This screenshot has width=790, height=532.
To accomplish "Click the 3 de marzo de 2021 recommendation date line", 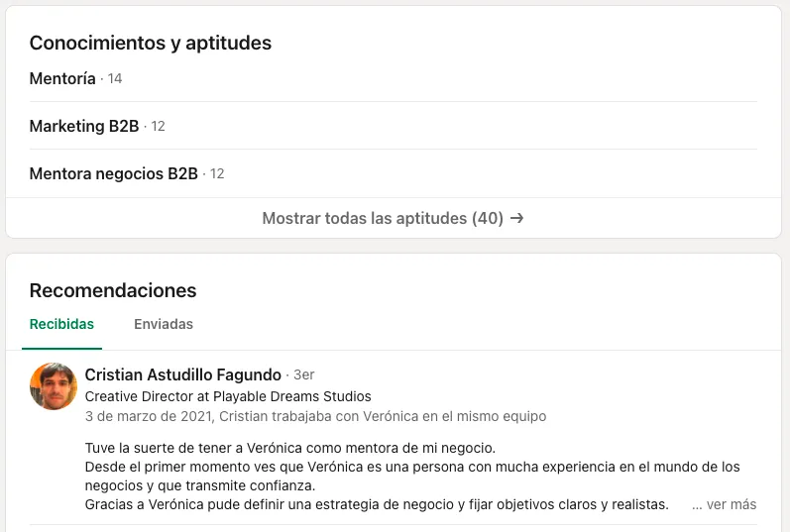I will [x=315, y=417].
